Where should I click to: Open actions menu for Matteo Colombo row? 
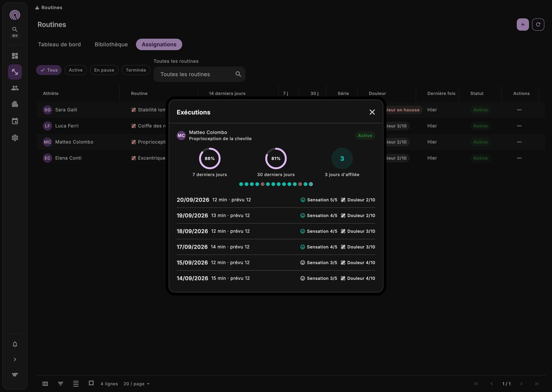coord(519,142)
